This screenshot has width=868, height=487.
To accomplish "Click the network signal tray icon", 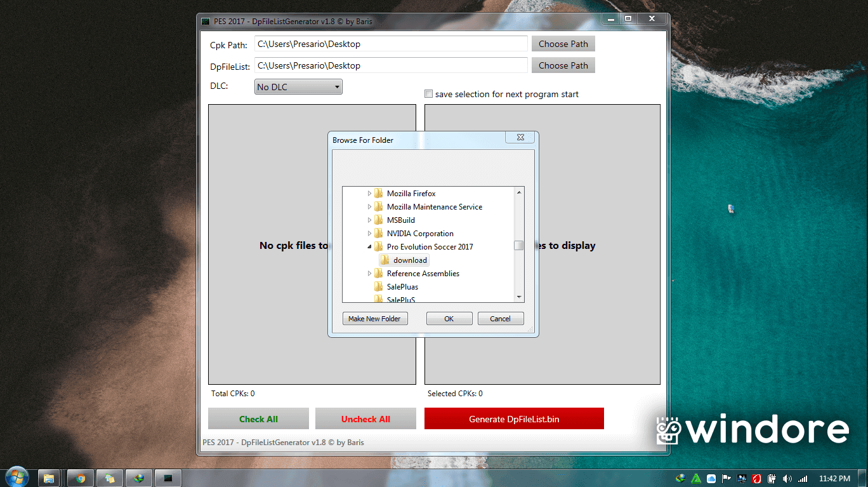I will click(803, 478).
